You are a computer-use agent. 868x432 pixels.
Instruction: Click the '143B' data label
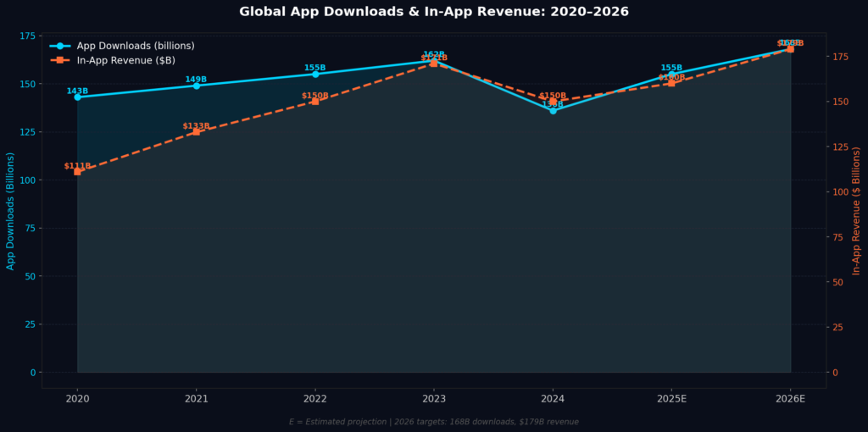tap(77, 91)
